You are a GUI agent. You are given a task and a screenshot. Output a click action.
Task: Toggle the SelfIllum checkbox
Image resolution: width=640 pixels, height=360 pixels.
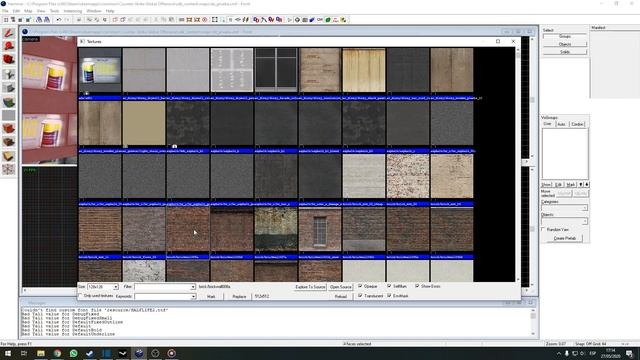click(389, 286)
